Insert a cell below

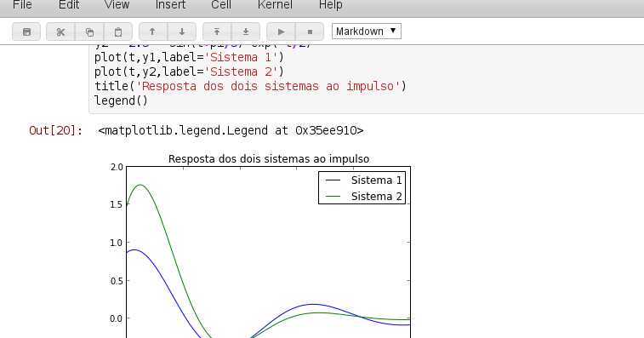(x=246, y=32)
